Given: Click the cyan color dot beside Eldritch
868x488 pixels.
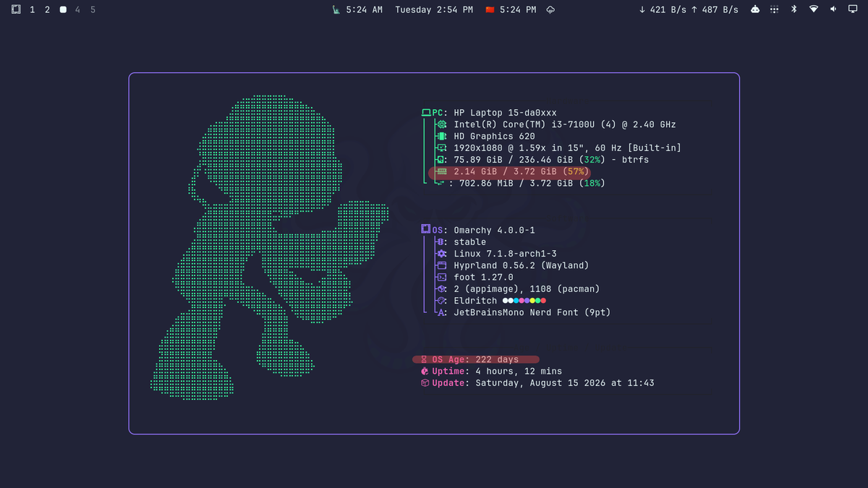Looking at the screenshot, I should [516, 301].
